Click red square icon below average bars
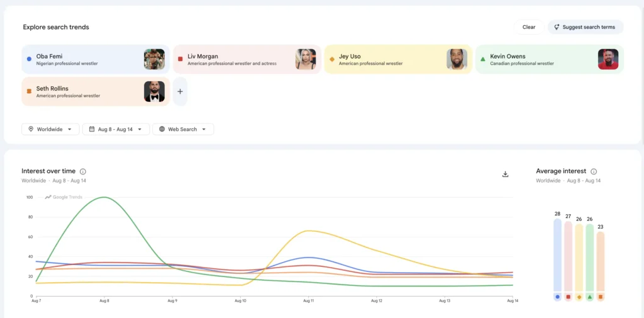Viewport: 644px width, 318px height. tap(568, 297)
